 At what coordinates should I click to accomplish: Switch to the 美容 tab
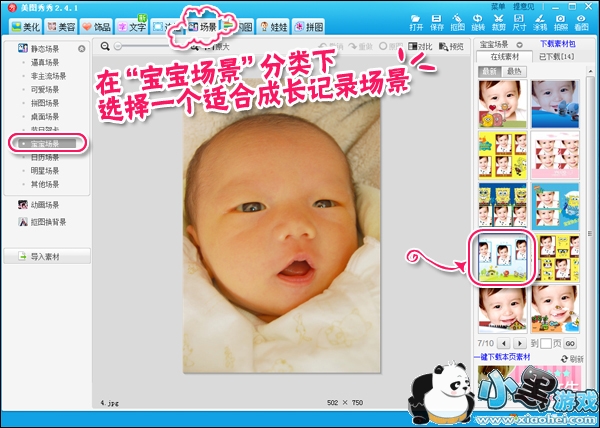61,27
